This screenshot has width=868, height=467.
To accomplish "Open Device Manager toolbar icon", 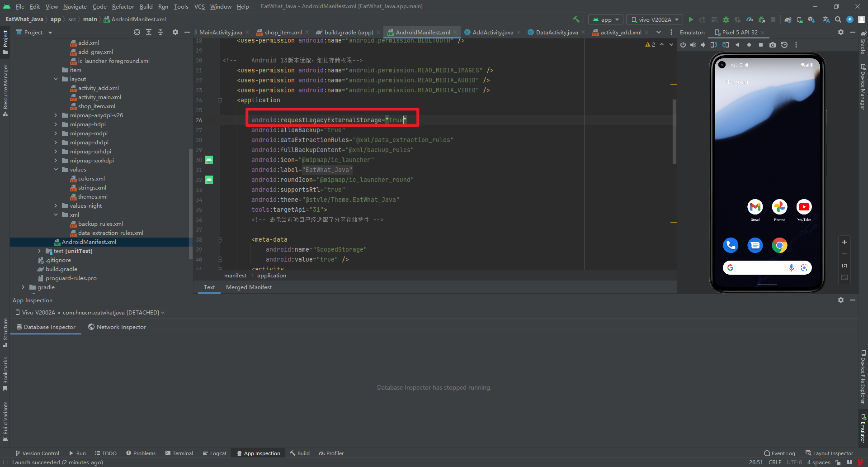I will (x=800, y=19).
